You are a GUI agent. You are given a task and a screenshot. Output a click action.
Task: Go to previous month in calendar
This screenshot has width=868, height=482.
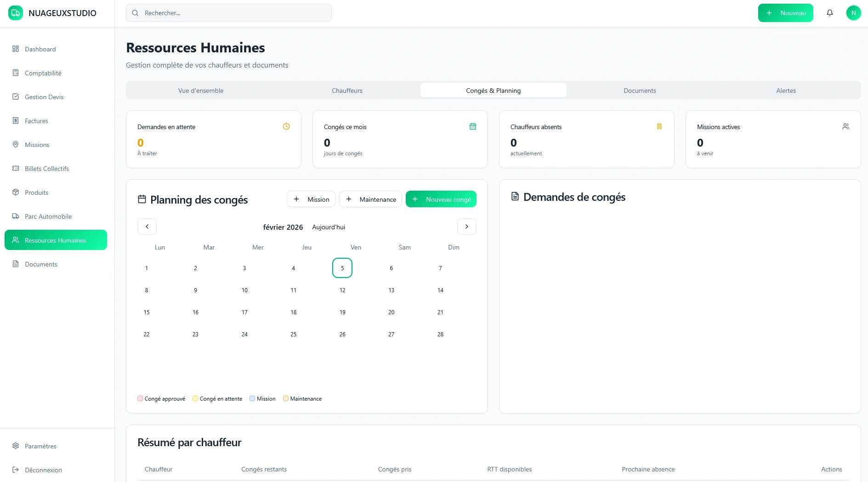click(x=147, y=227)
